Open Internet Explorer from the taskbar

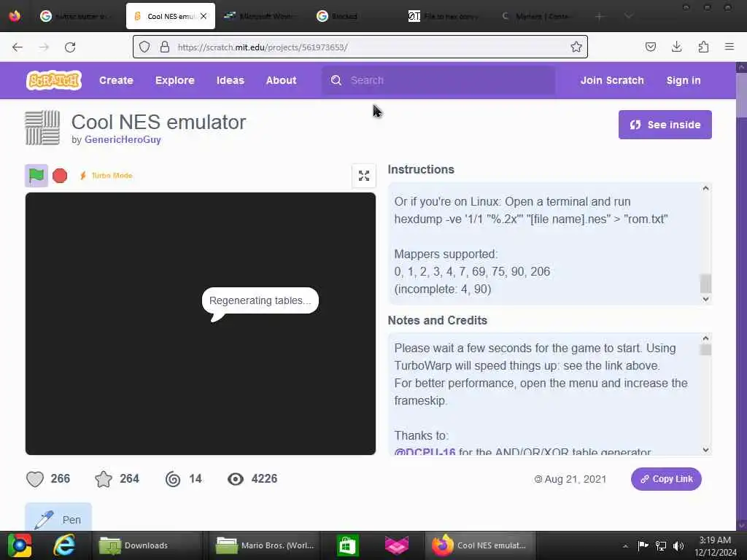coord(64,545)
